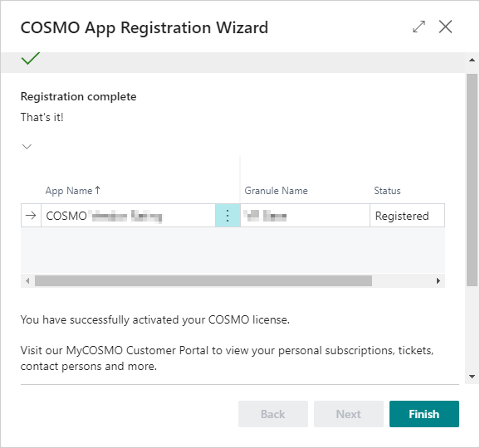Image resolution: width=480 pixels, height=448 pixels.
Task: Click the vertical scrollbar down arrow
Action: coord(472,377)
